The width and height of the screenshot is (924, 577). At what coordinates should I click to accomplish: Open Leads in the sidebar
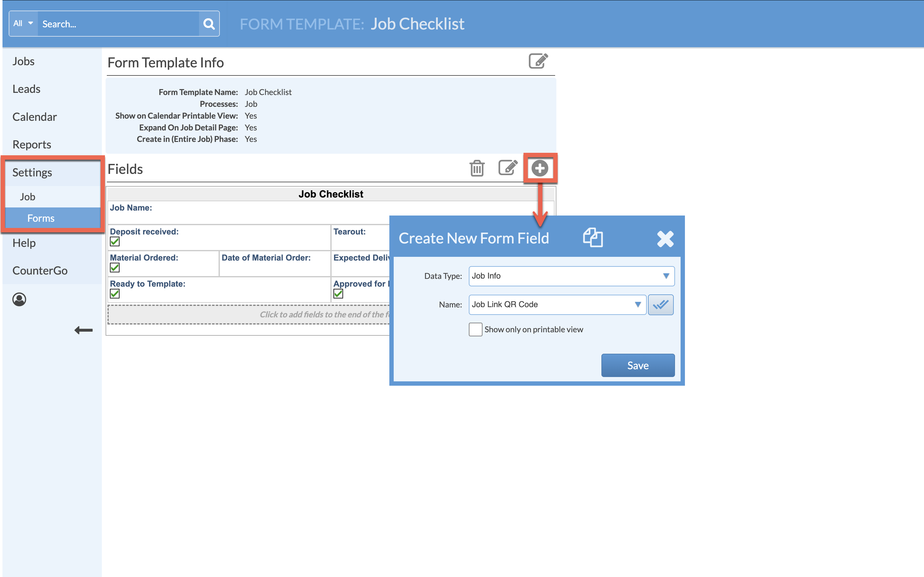pyautogui.click(x=26, y=89)
